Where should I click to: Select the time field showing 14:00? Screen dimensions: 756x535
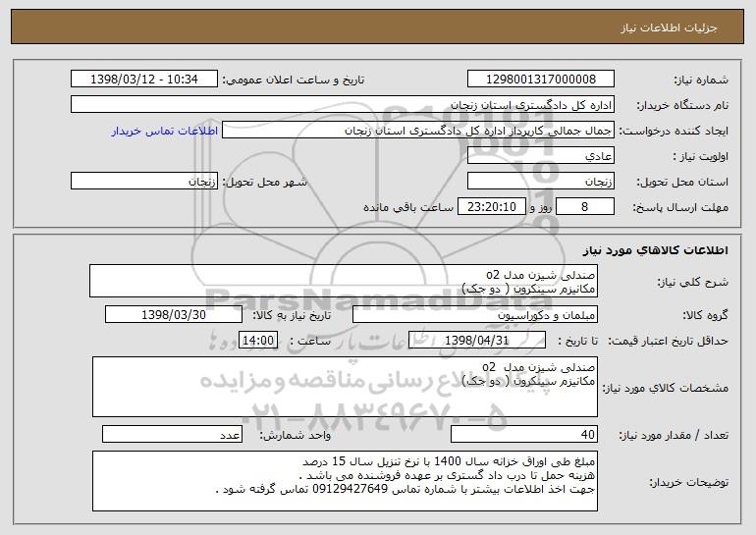pos(258,341)
